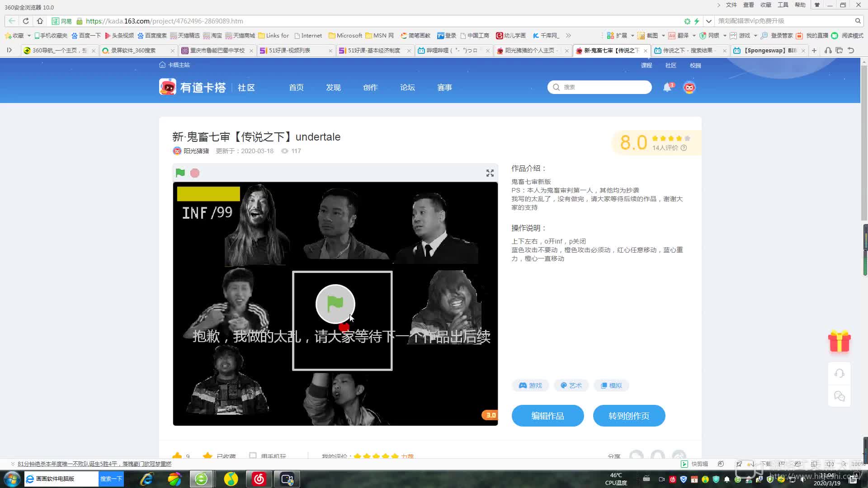Expand the 翻译 dropdown arrow
The height and width of the screenshot is (488, 868).
click(693, 36)
